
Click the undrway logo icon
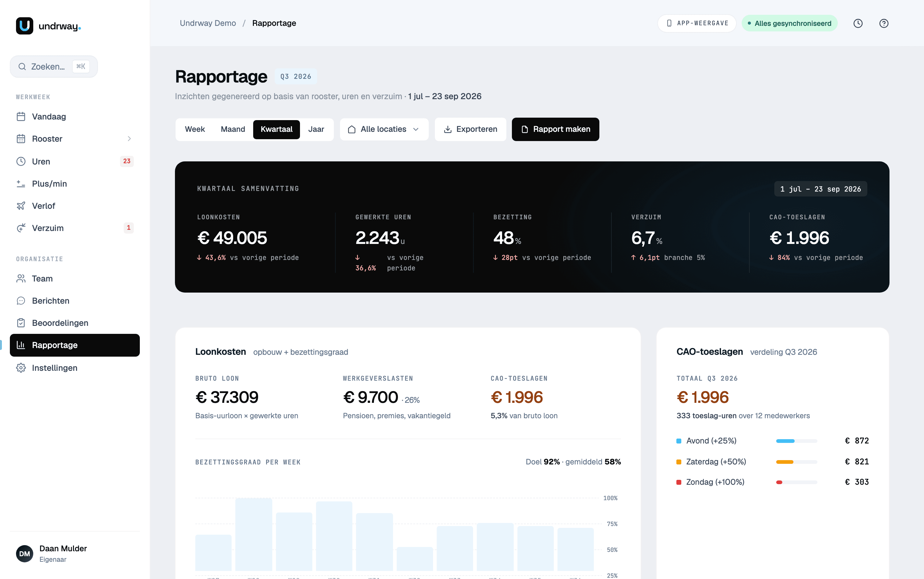click(25, 26)
